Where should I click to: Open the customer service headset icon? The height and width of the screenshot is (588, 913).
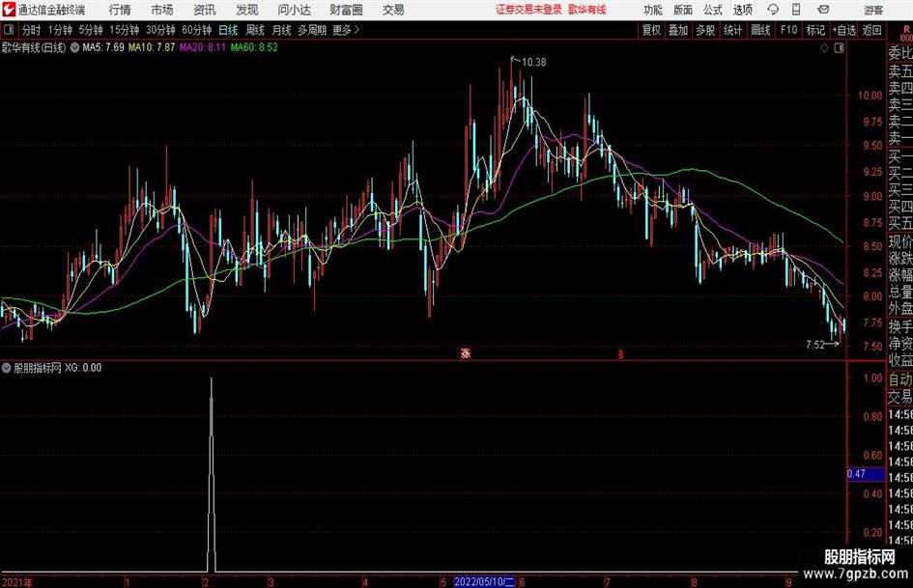click(x=773, y=10)
